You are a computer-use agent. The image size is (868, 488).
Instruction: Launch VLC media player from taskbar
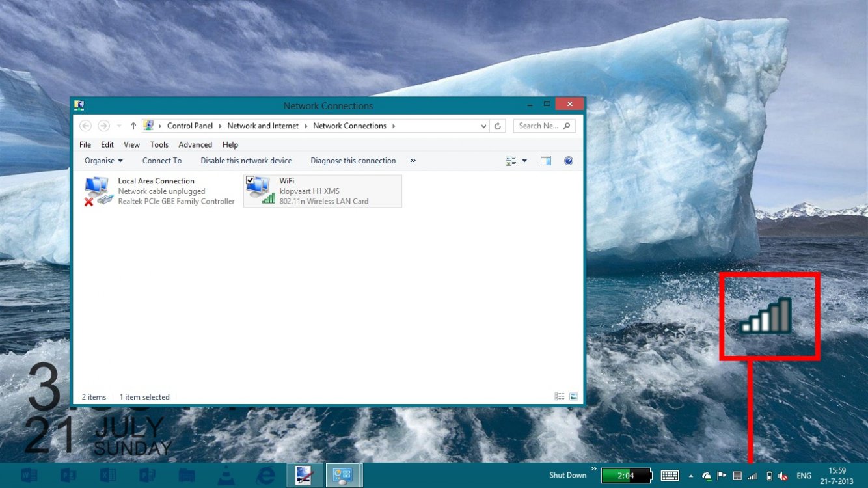click(x=226, y=476)
